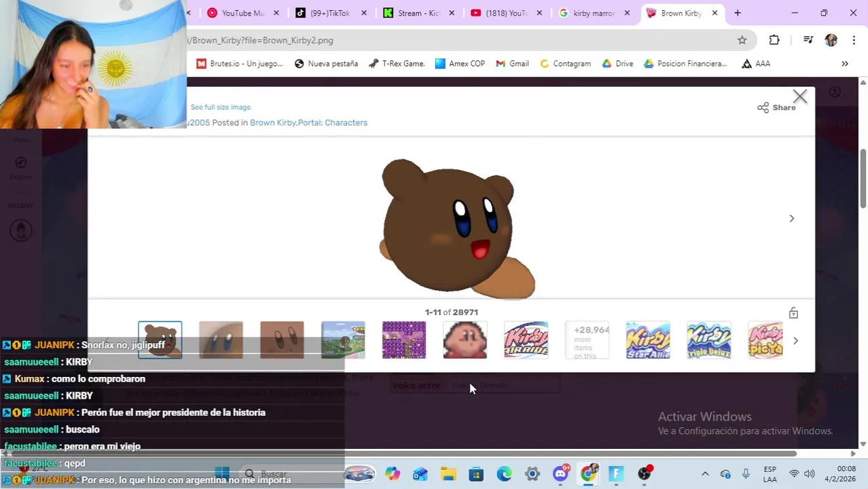The width and height of the screenshot is (868, 489).
Task: Open a new browser tab
Action: [738, 13]
